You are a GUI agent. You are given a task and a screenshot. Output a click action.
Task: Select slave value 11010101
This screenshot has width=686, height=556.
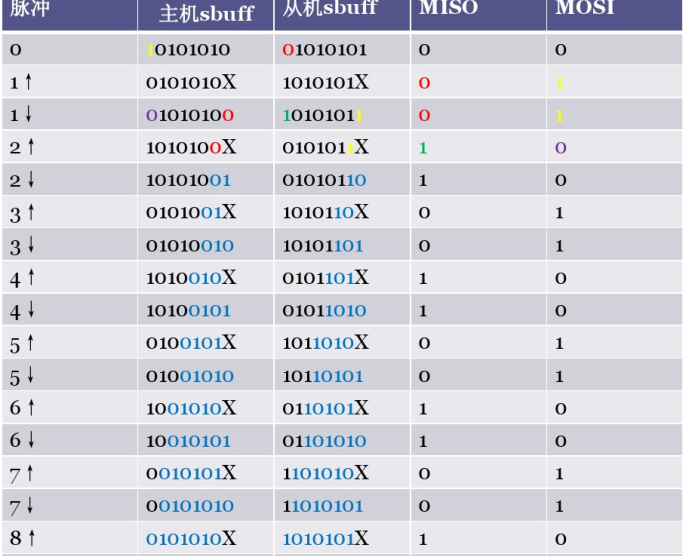pos(323,507)
